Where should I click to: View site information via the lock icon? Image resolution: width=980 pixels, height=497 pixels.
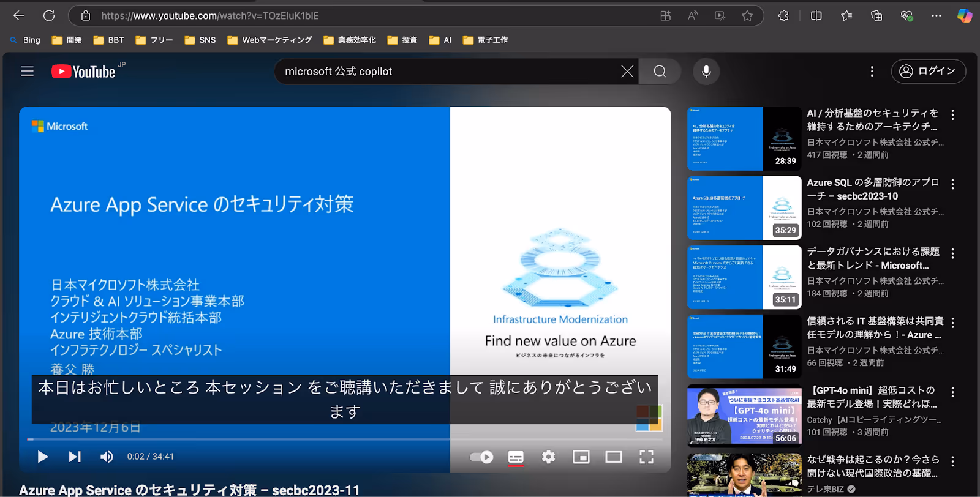[x=86, y=16]
